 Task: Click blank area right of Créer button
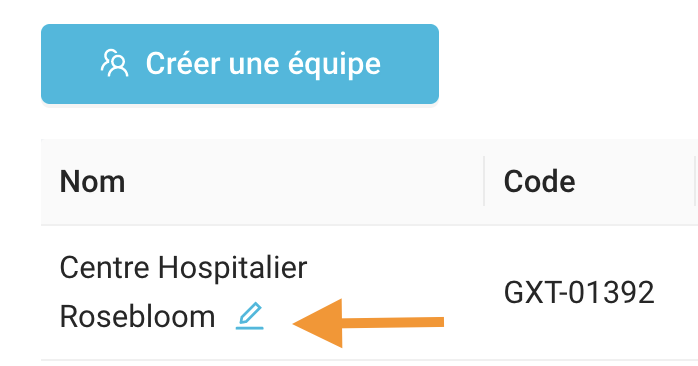(565, 64)
